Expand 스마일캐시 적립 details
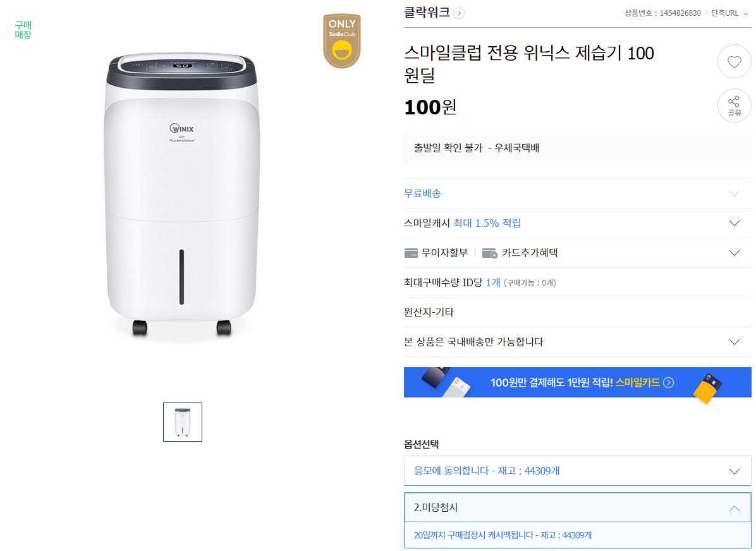 pyautogui.click(x=734, y=223)
